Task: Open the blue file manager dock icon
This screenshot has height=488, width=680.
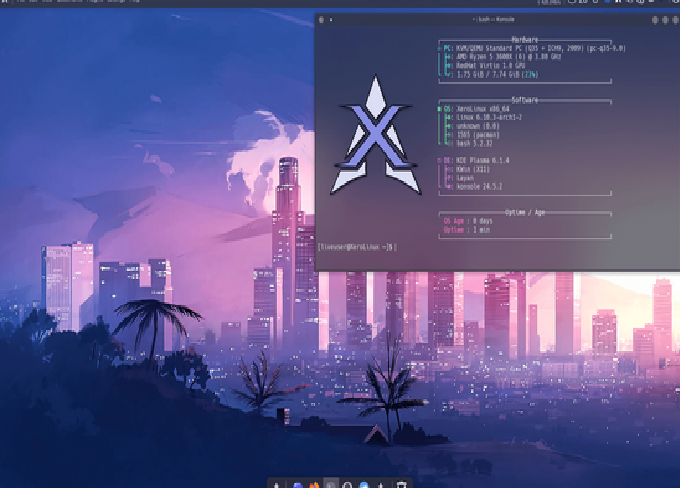Action: [x=298, y=484]
